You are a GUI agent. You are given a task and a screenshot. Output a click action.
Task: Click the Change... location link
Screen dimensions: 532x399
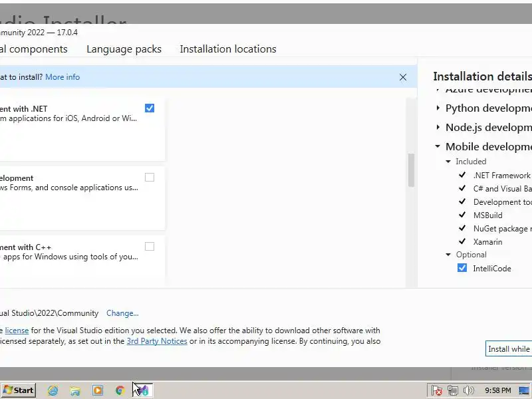point(122,313)
